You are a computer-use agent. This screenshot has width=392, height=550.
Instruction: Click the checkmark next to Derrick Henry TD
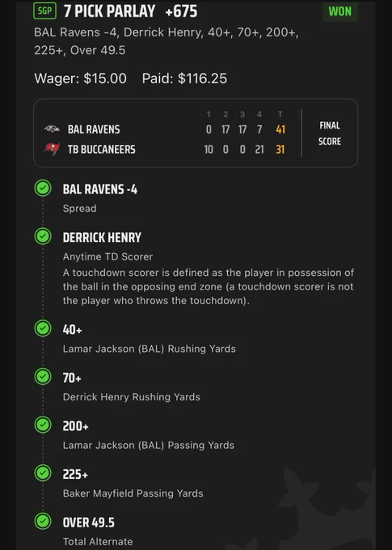43,236
